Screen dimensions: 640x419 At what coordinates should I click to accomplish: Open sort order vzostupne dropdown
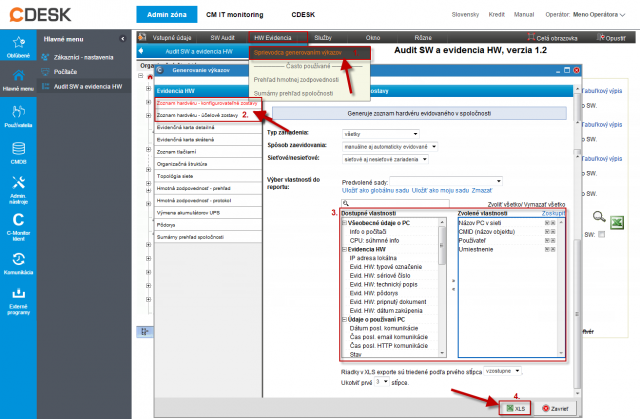pyautogui.click(x=502, y=371)
